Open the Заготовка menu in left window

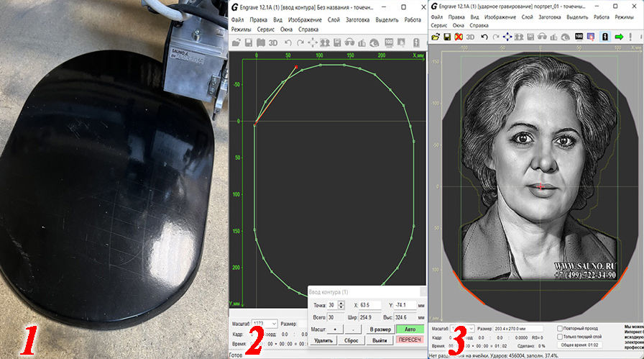point(358,20)
